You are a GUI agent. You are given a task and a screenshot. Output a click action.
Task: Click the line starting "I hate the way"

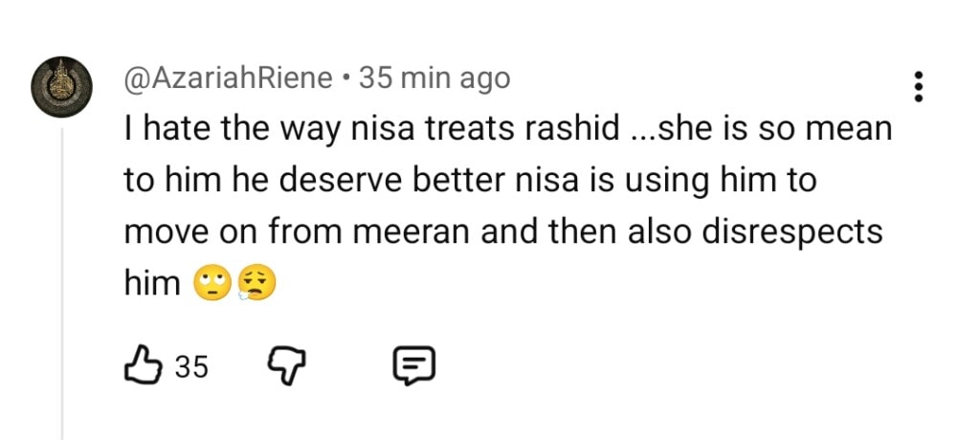click(x=507, y=130)
